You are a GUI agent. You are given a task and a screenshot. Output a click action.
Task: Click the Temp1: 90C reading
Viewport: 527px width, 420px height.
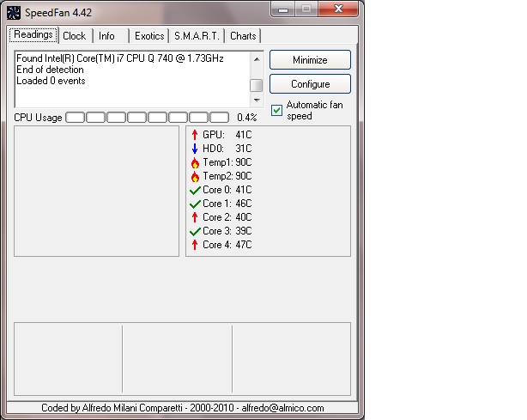coord(227,162)
